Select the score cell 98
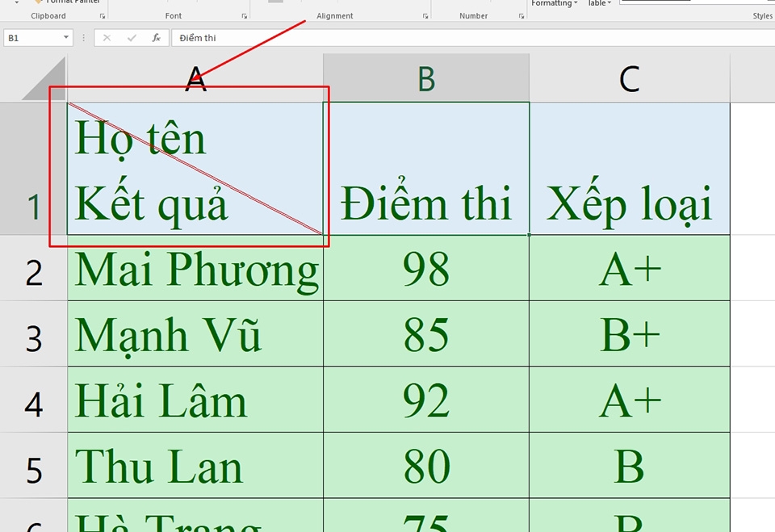 point(426,267)
